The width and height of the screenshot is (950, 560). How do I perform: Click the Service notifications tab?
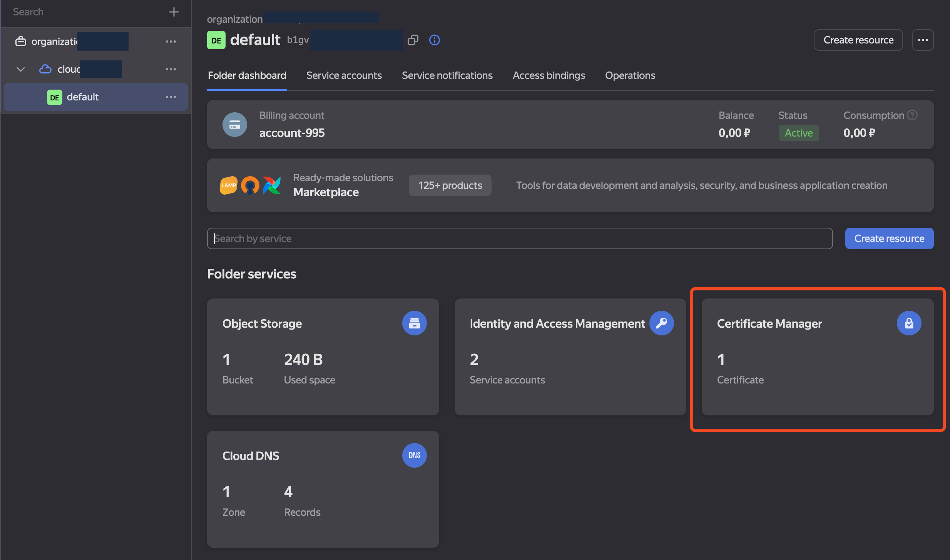point(447,75)
